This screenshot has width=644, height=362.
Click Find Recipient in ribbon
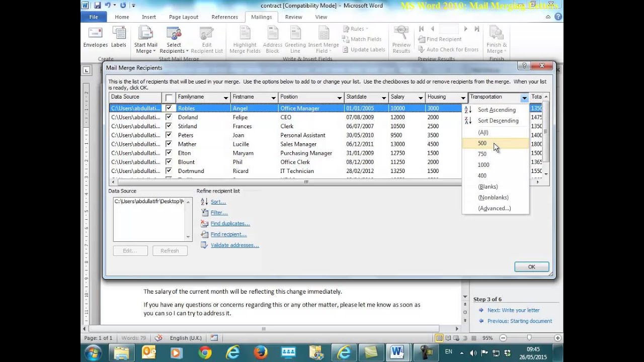[x=439, y=39]
